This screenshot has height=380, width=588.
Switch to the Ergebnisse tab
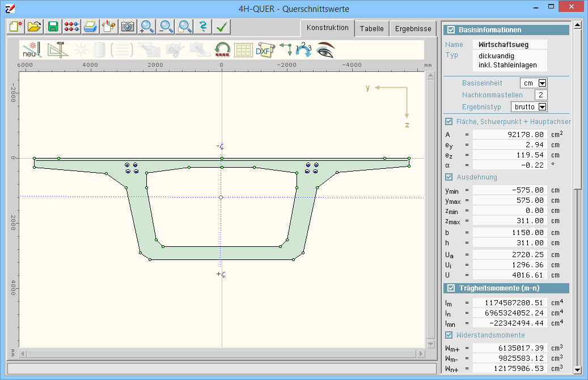click(x=413, y=28)
